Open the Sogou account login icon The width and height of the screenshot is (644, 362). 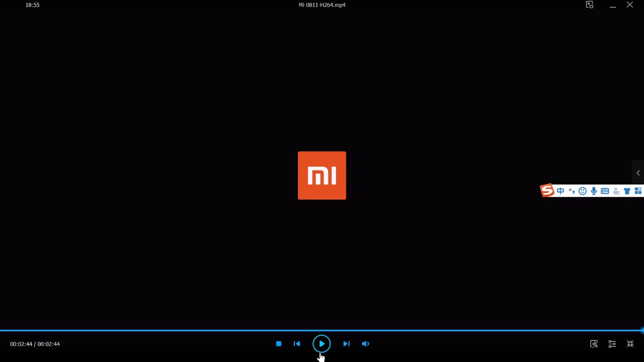(616, 191)
